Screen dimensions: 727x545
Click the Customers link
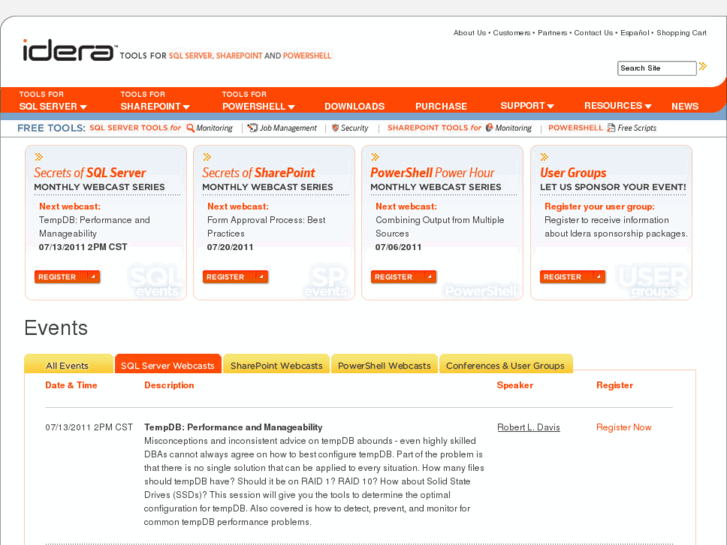pos(511,33)
